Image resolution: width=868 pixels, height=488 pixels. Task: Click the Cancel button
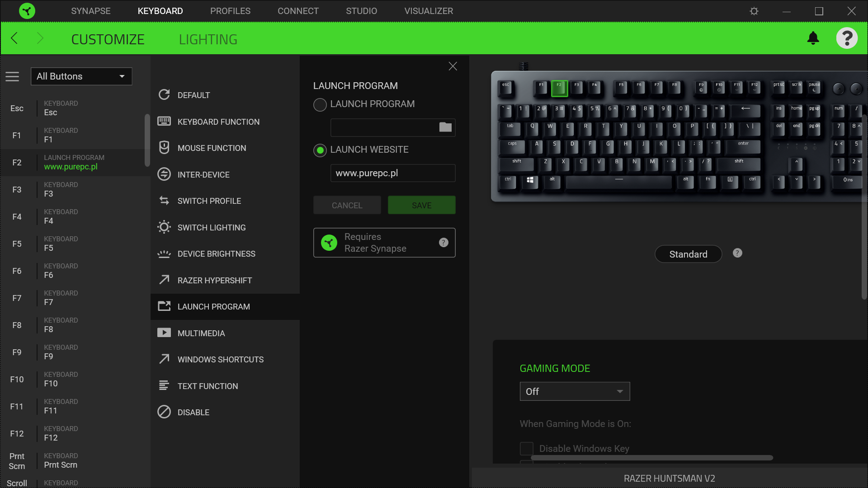click(x=347, y=205)
